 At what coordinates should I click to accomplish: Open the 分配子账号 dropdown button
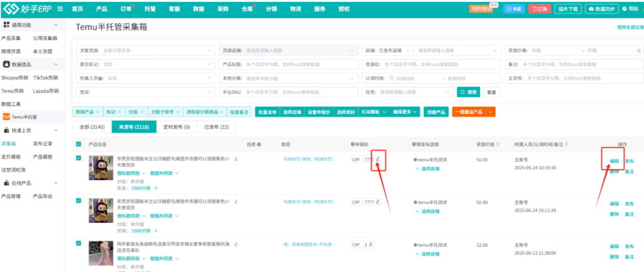click(165, 111)
